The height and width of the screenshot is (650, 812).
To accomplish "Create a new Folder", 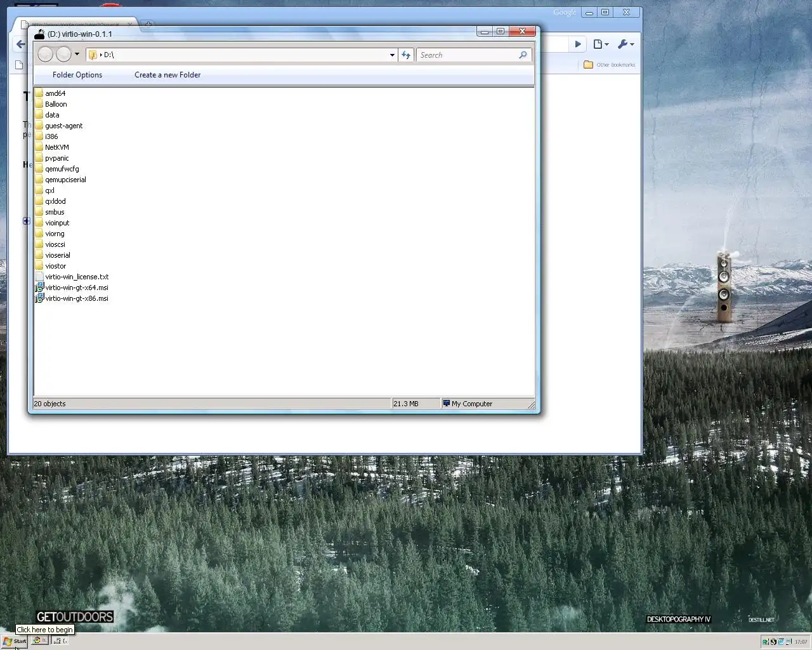I will (x=167, y=75).
